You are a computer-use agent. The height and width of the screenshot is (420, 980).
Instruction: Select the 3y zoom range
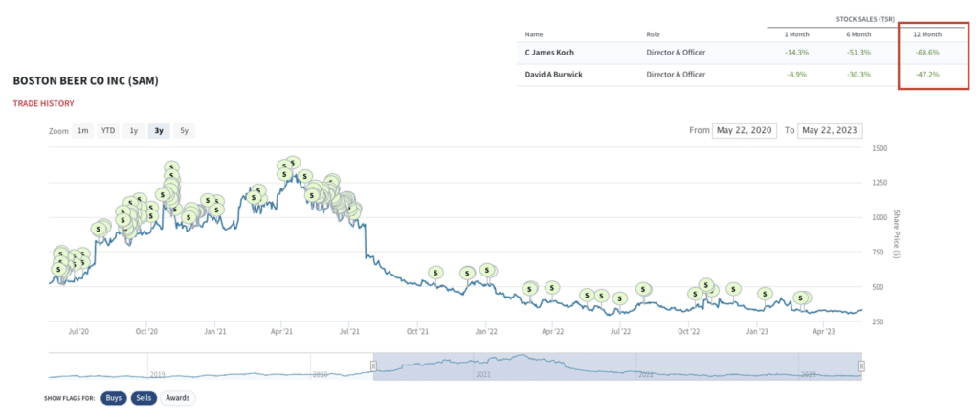pyautogui.click(x=159, y=131)
